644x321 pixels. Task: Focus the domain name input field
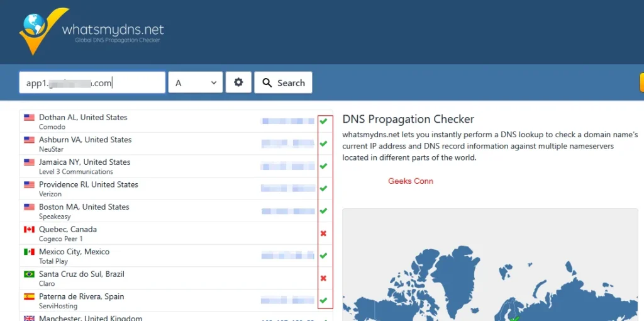(x=92, y=82)
